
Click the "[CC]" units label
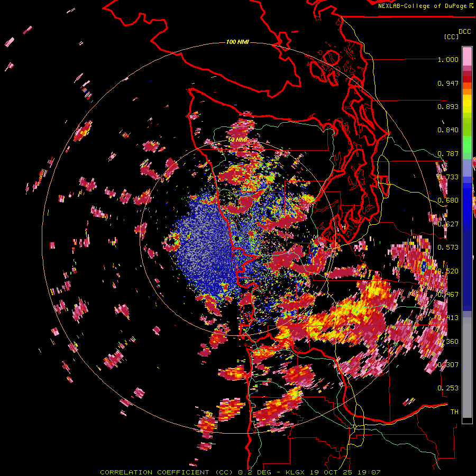coord(451,36)
